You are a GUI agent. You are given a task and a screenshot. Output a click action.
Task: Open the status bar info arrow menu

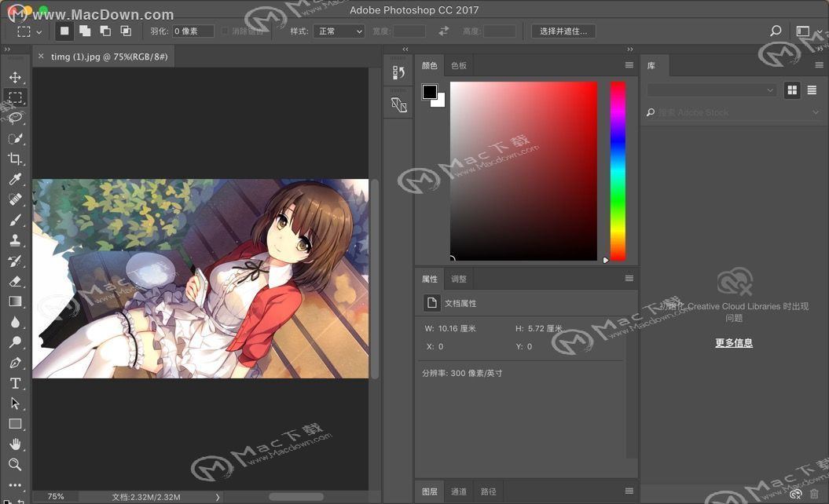click(218, 497)
